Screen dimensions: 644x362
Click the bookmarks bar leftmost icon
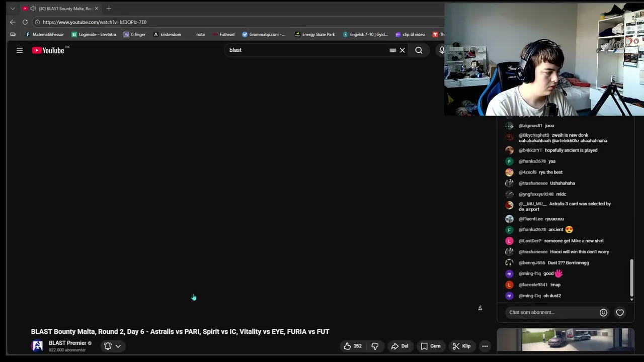pyautogui.click(x=13, y=34)
